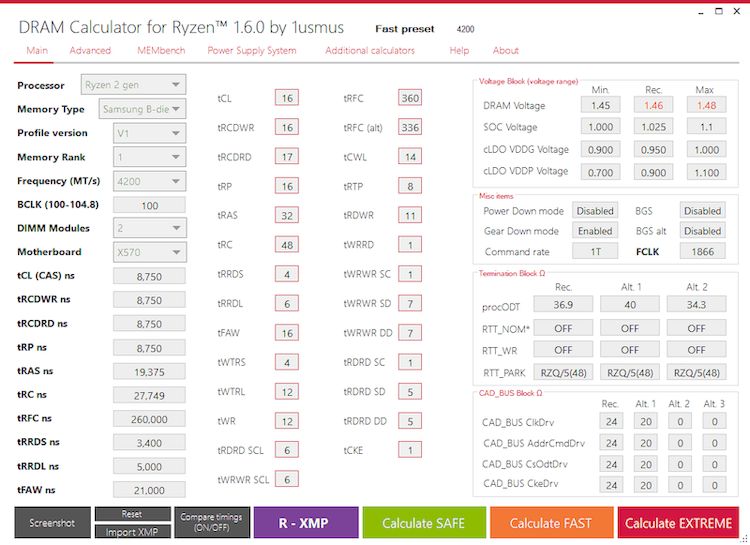750x545 pixels.
Task: Click Power Down mode Disabled value
Action: pos(595,211)
